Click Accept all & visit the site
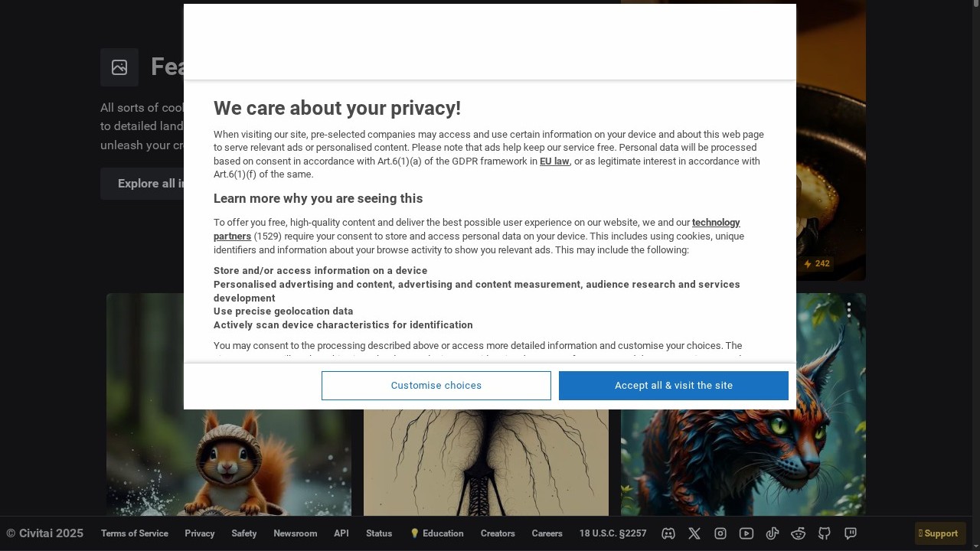 click(673, 386)
